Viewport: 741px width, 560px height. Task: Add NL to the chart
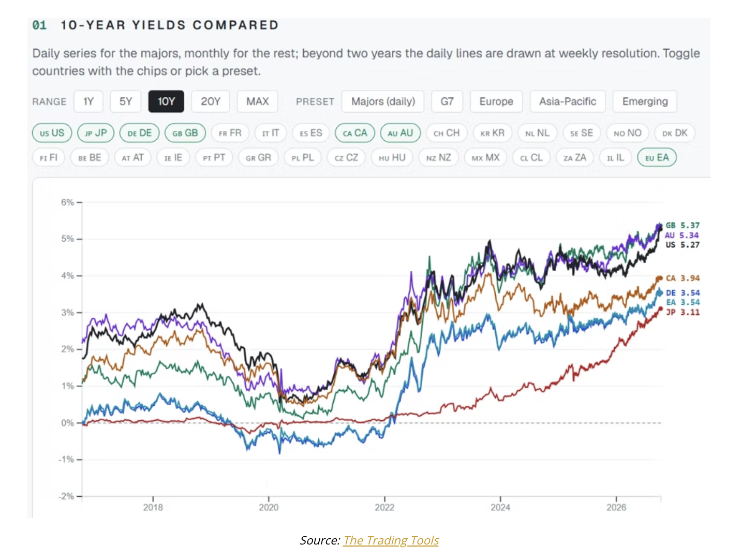pos(538,133)
